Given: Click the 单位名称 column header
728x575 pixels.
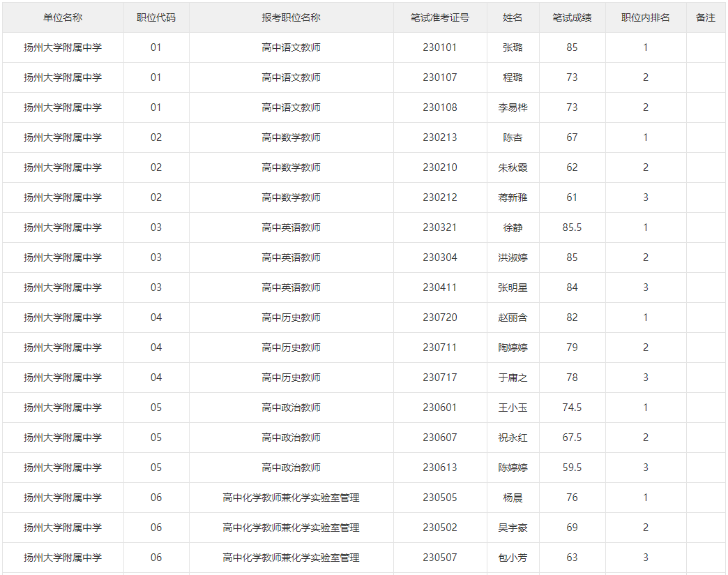Looking at the screenshot, I should pos(63,17).
